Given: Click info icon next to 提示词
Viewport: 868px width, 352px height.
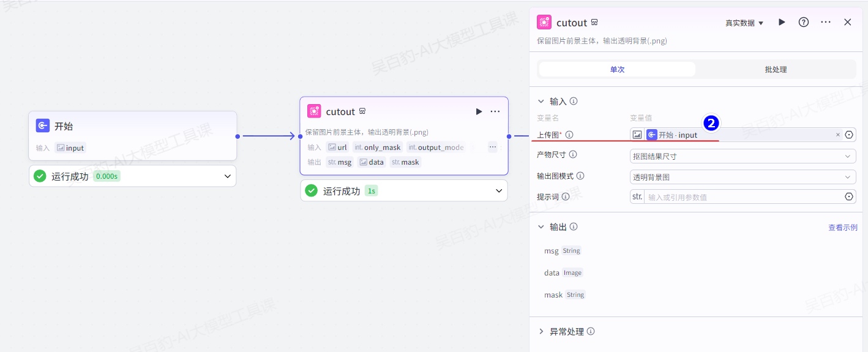Looking at the screenshot, I should point(566,197).
